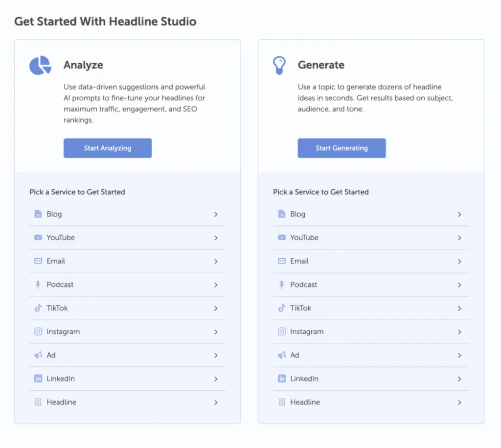
Task: Click the Analyze pie chart icon
Action: (40, 66)
